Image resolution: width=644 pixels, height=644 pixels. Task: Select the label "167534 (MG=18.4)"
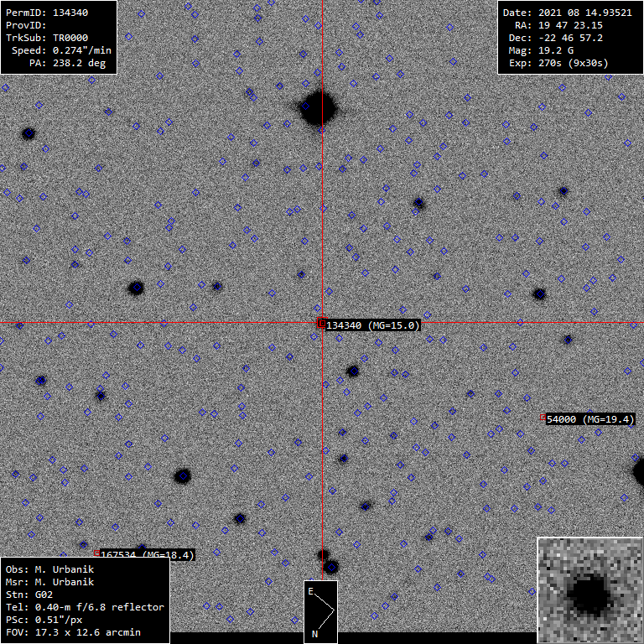point(148,554)
